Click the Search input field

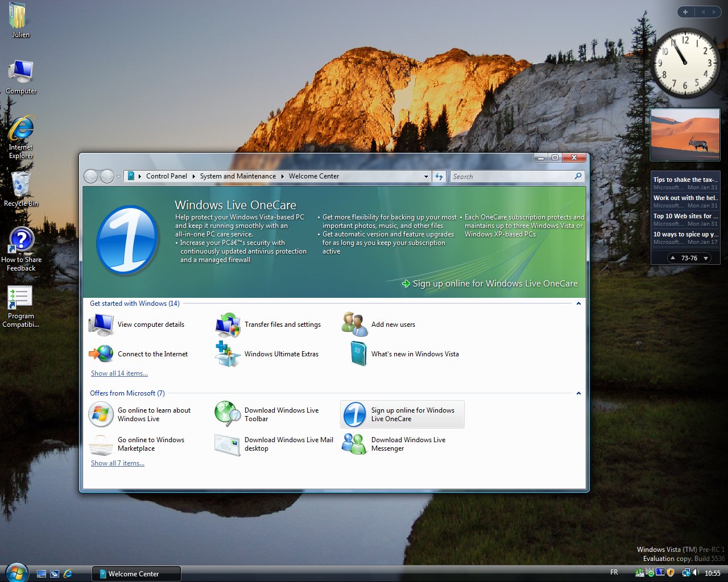pyautogui.click(x=511, y=177)
